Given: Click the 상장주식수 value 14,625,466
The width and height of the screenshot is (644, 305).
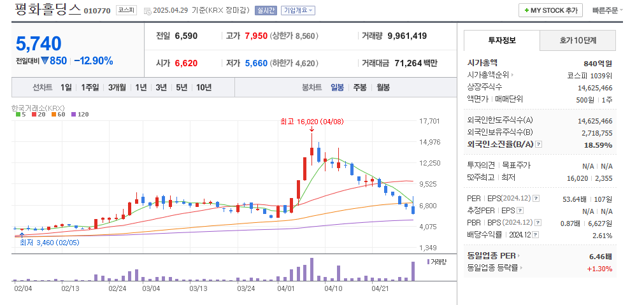Looking at the screenshot, I should click(x=595, y=87).
